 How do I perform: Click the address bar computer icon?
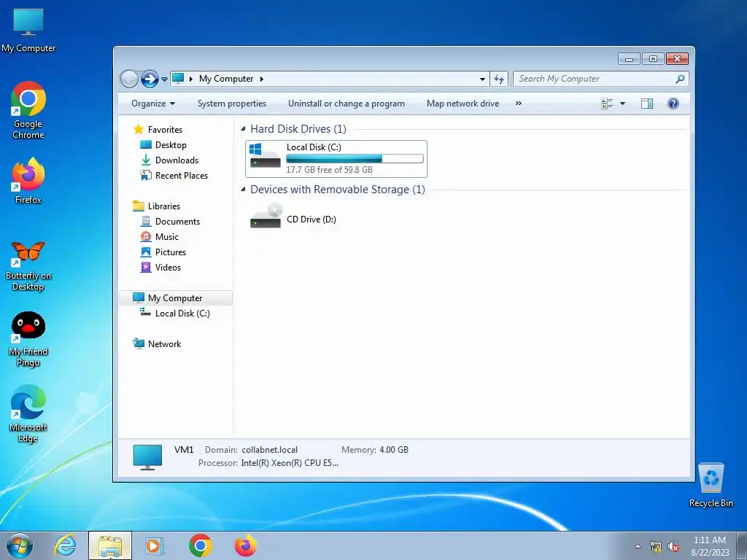[178, 79]
